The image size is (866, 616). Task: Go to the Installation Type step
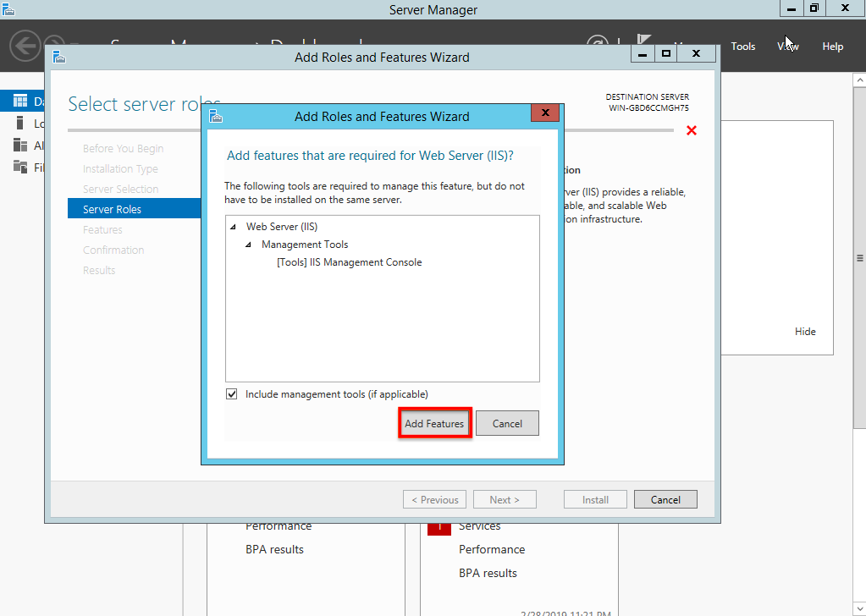pyautogui.click(x=120, y=169)
